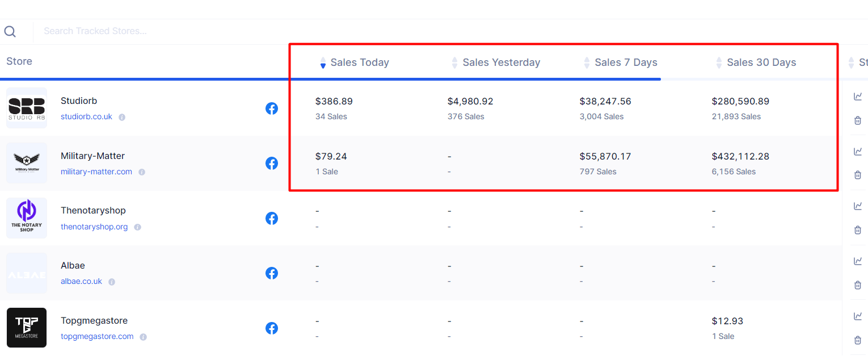Toggle sort order on Sales Yesterday

[x=454, y=63]
